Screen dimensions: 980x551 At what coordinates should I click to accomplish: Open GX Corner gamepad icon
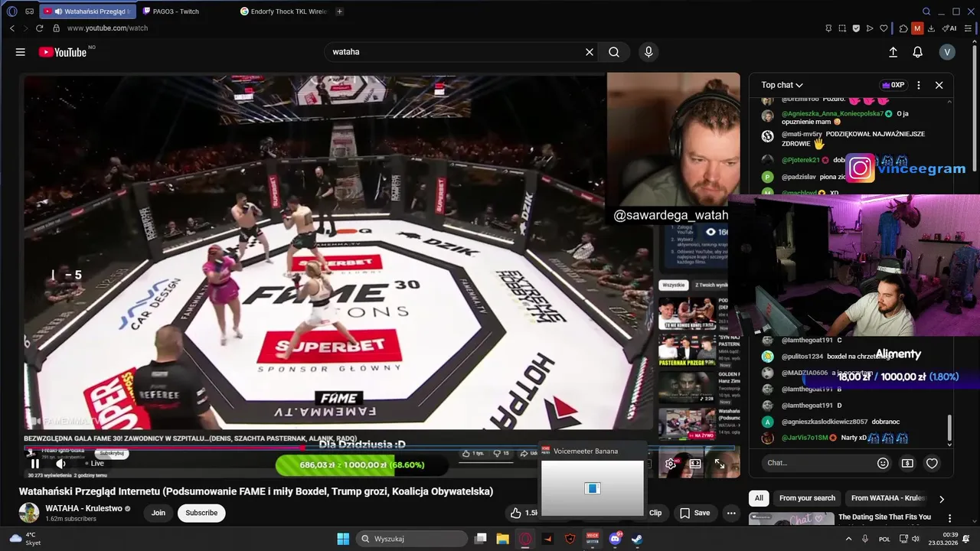tap(29, 11)
